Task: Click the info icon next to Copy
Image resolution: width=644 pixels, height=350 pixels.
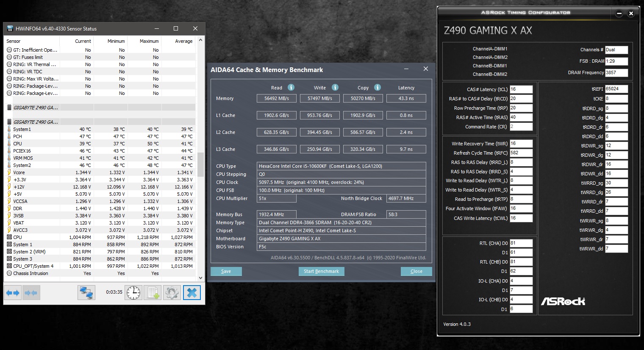Action: [378, 87]
